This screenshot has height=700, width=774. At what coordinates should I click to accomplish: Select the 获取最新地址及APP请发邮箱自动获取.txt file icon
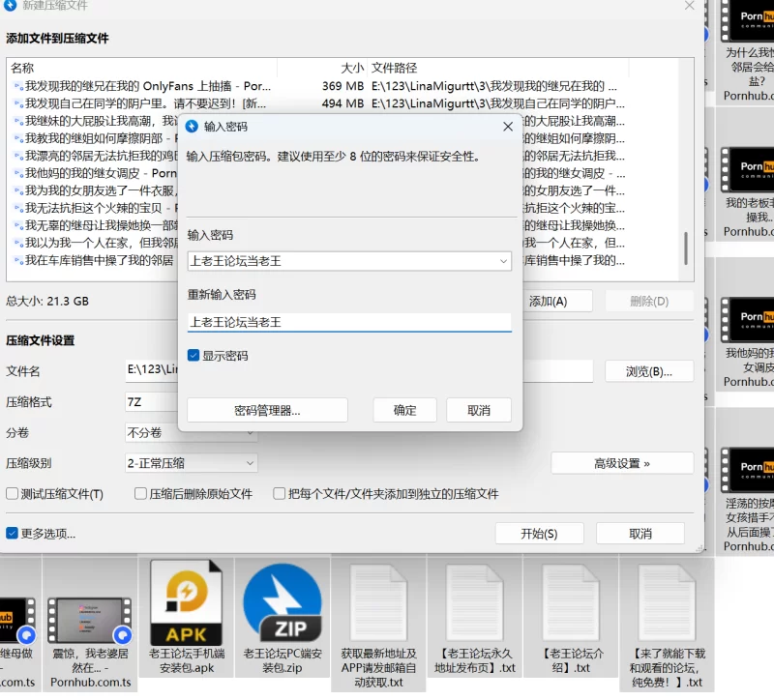(x=379, y=602)
